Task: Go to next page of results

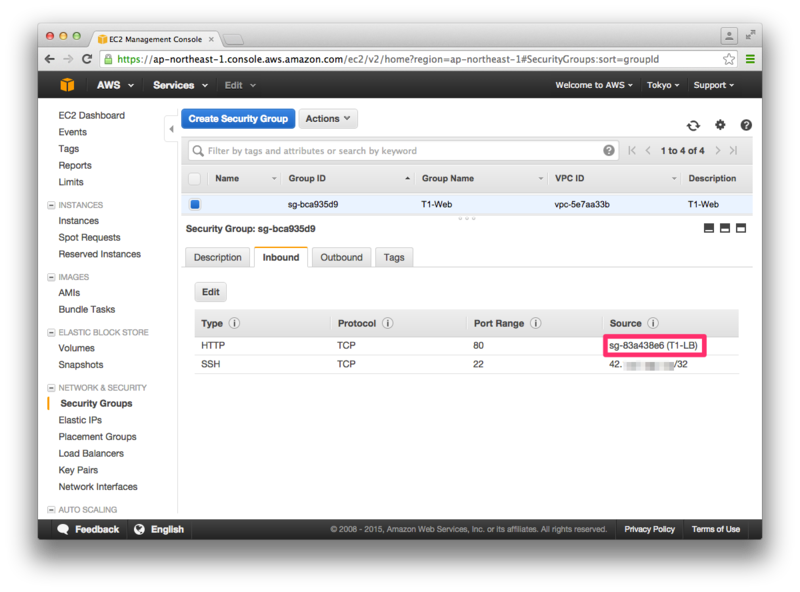Action: coord(718,151)
